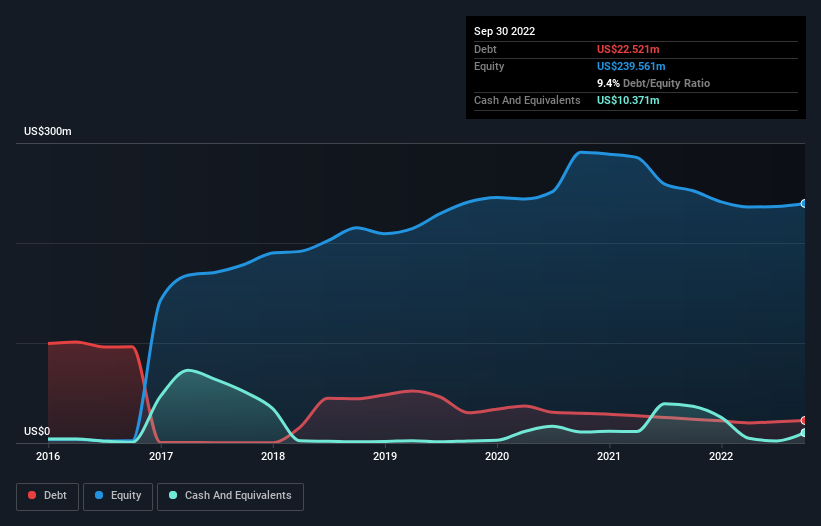Select the Cash endpoint marker on chart
The height and width of the screenshot is (526, 821).
(x=804, y=433)
